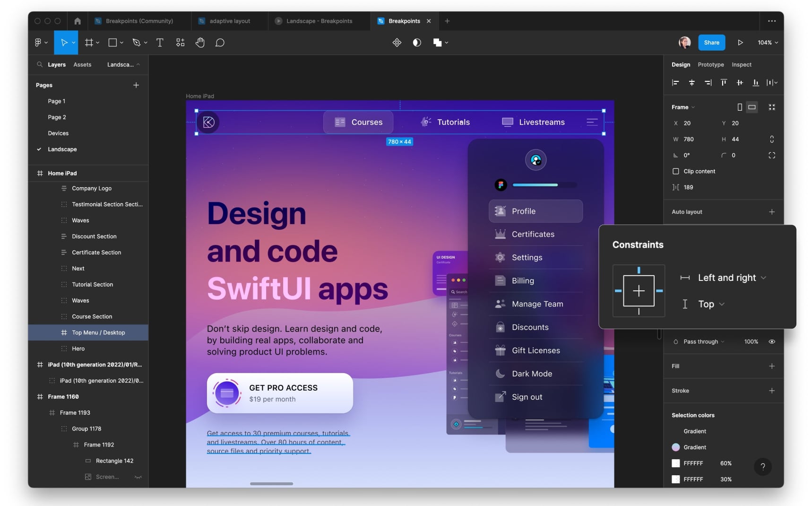812x506 pixels.
Task: Close the Breakpoints tab
Action: (429, 21)
